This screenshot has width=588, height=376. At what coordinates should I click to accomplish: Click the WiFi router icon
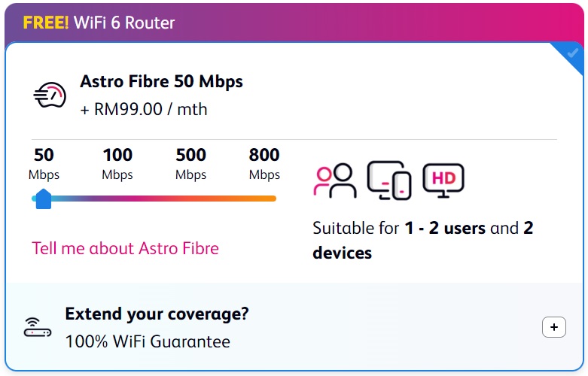38,327
